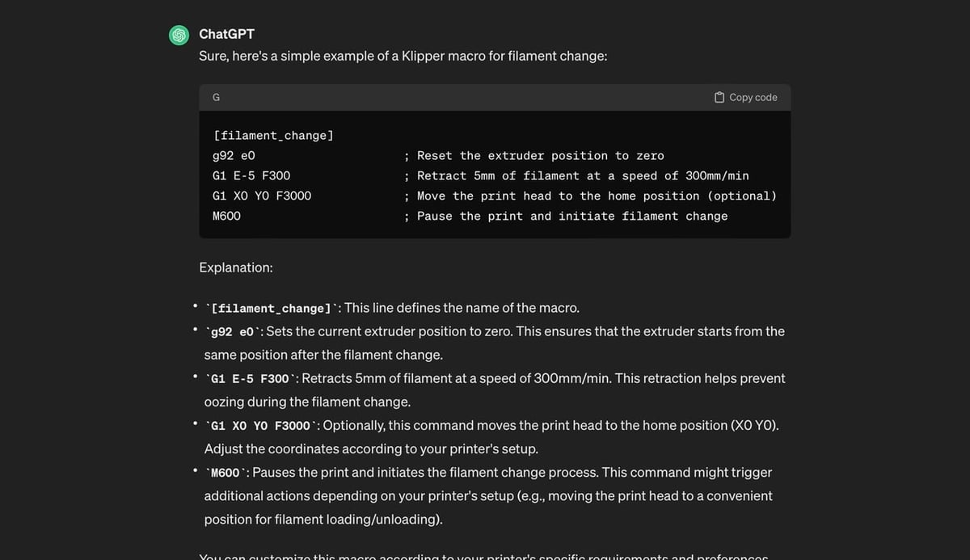The height and width of the screenshot is (560, 970).
Task: Click the ChatGPT author name
Action: coord(226,34)
